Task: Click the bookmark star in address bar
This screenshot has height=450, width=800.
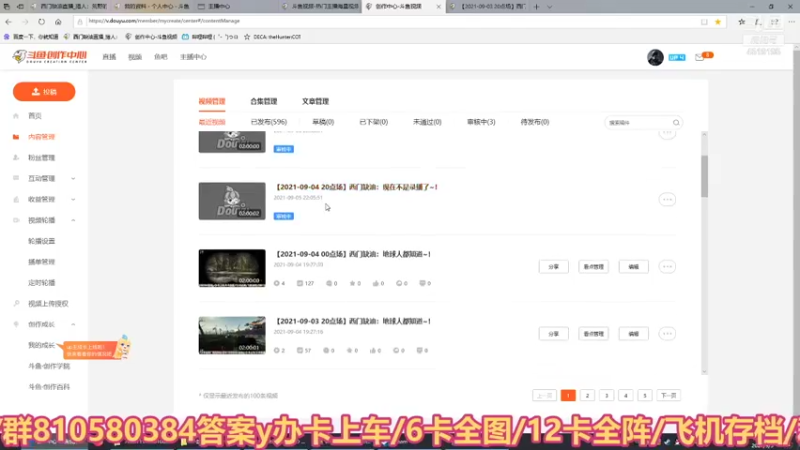Action: point(718,22)
